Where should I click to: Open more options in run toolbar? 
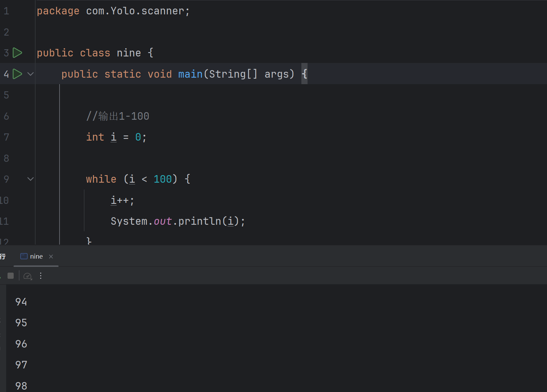(x=41, y=276)
